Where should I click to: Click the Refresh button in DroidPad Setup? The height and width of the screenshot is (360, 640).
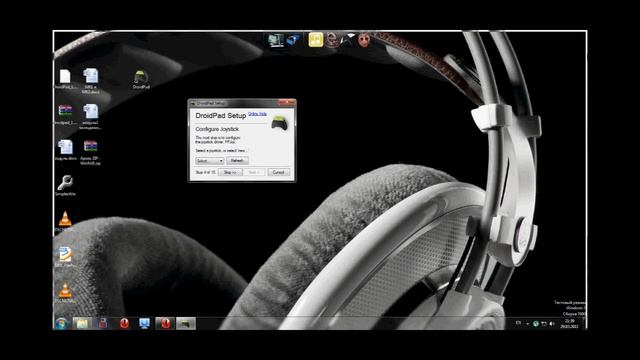pyautogui.click(x=238, y=161)
